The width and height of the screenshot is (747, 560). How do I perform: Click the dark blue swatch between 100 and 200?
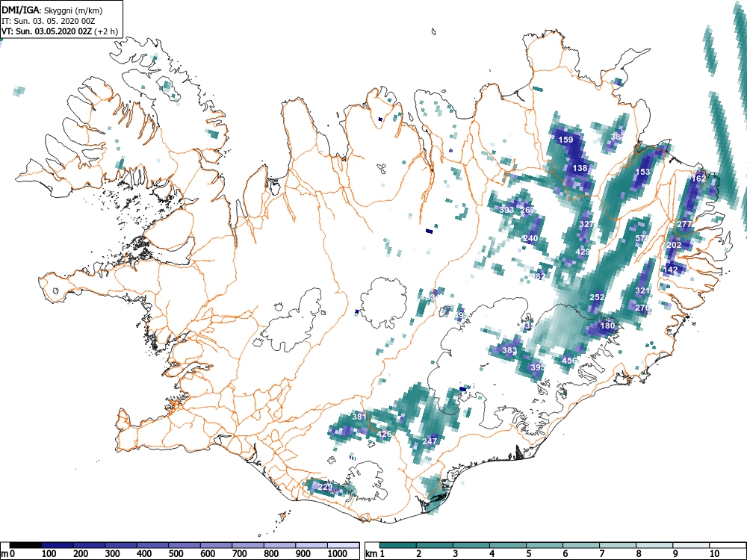pos(58,545)
